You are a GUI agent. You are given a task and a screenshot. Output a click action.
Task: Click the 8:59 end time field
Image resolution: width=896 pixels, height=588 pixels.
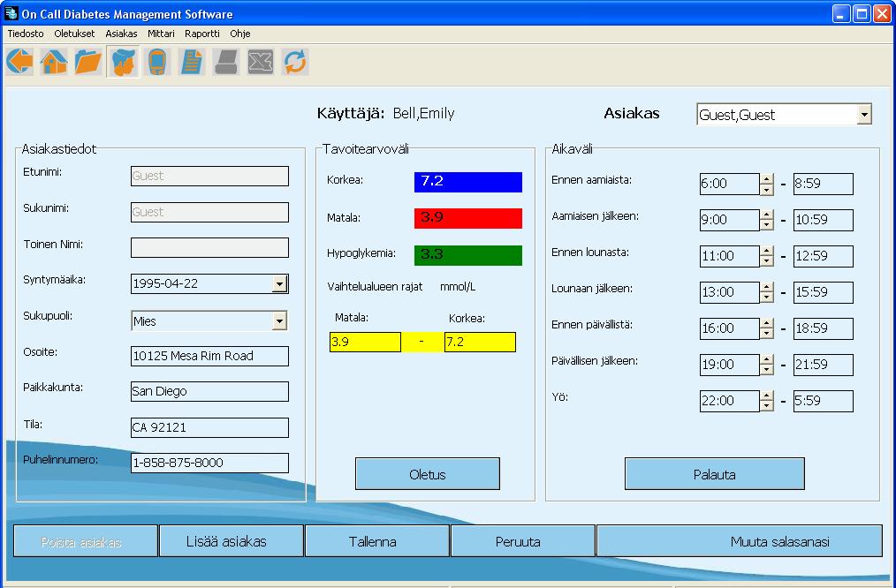(824, 184)
